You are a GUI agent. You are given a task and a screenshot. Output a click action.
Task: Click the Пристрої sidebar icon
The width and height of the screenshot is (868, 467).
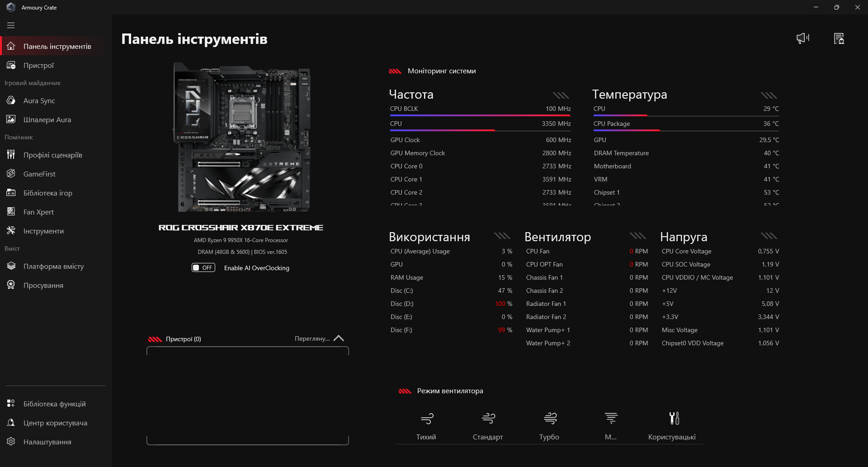[x=11, y=65]
